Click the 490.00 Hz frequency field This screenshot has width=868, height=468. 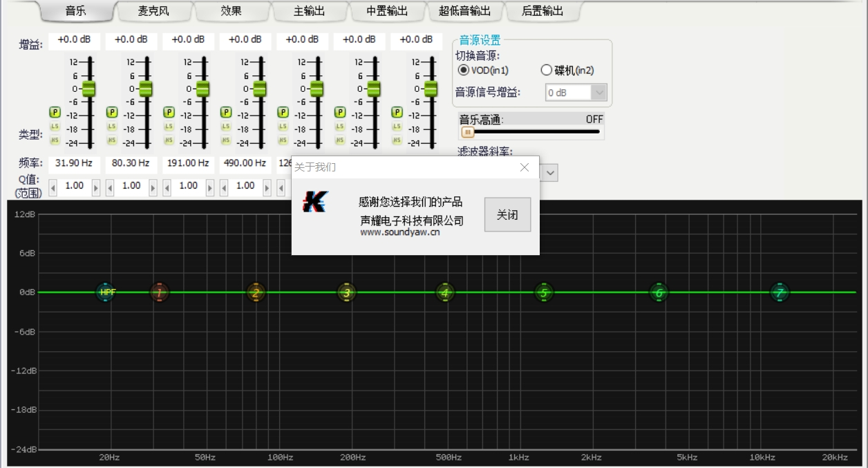coord(245,164)
